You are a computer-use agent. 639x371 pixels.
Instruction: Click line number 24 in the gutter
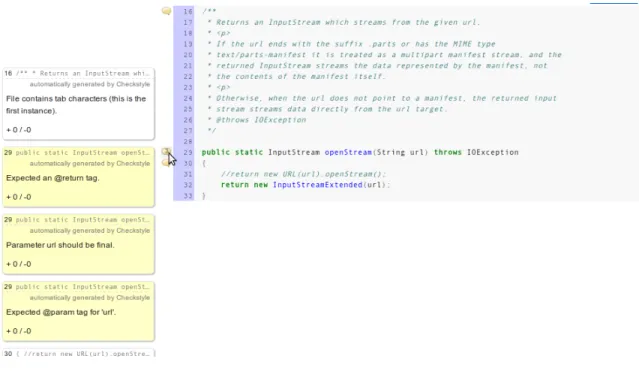[187, 98]
